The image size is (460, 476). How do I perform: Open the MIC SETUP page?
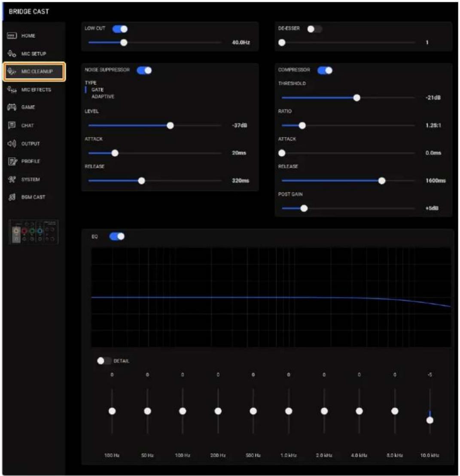[34, 54]
